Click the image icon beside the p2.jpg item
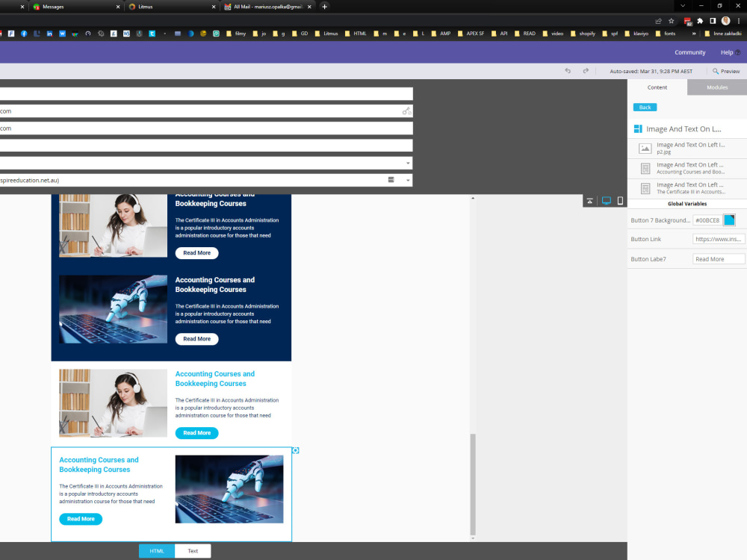The height and width of the screenshot is (560, 747). (x=645, y=148)
